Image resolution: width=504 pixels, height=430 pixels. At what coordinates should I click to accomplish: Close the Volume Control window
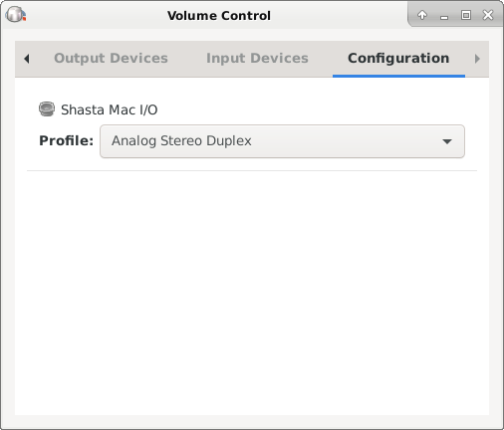pyautogui.click(x=488, y=15)
